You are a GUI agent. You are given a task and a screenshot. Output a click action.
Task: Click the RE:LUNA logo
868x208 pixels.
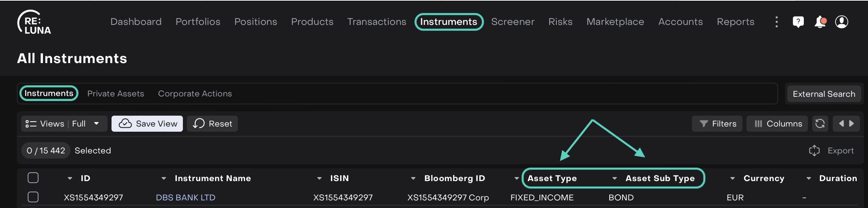[34, 22]
